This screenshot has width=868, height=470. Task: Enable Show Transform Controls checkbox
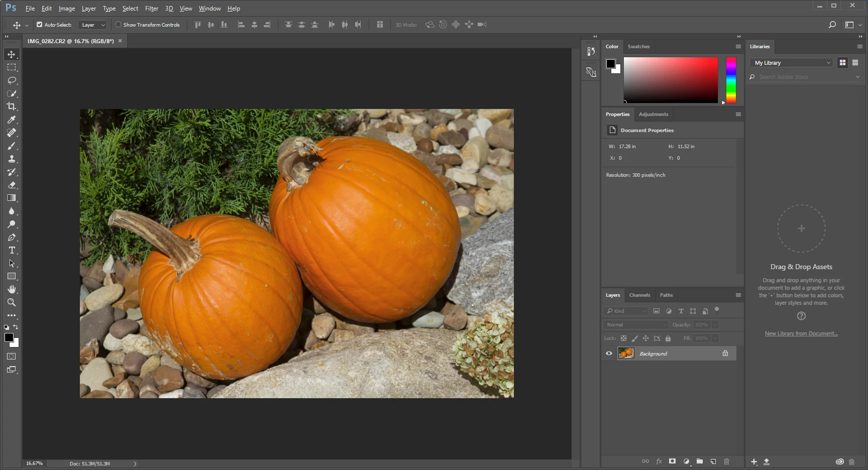click(x=119, y=25)
